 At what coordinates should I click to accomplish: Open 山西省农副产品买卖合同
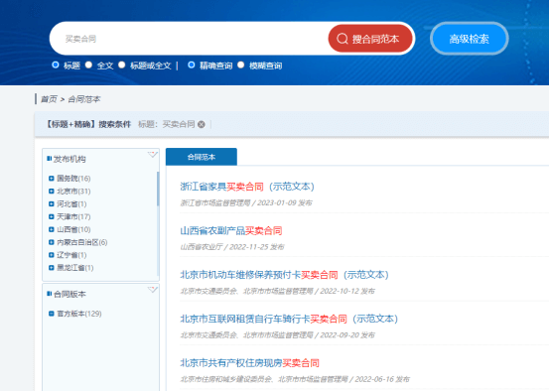231,230
